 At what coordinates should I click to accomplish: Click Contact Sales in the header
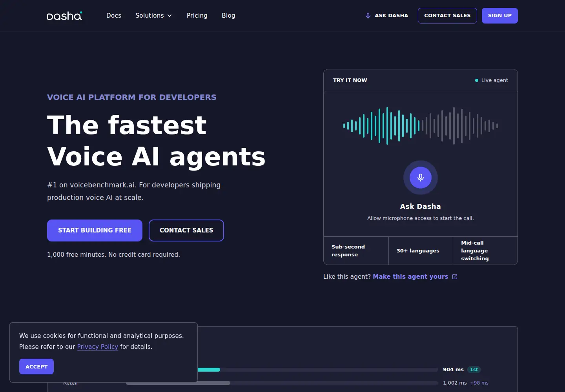[x=447, y=16]
